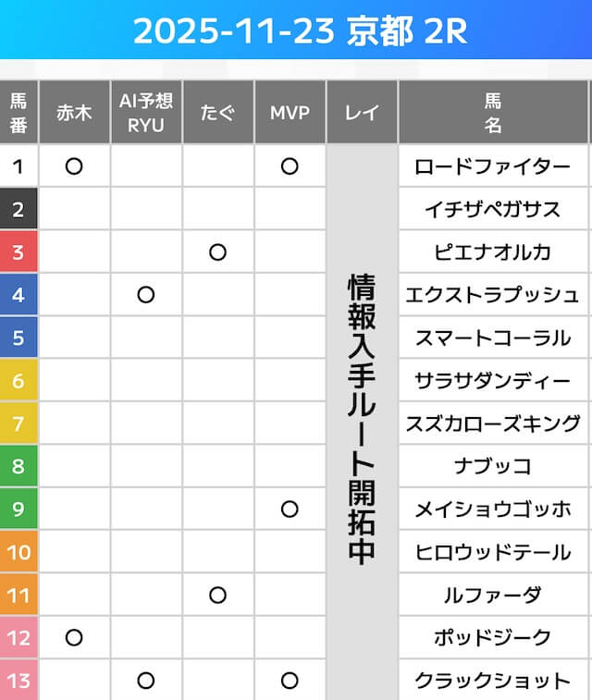Click the たぐ circle mark for ピエナオルカ
Screen dimensions: 592x700
click(x=218, y=252)
